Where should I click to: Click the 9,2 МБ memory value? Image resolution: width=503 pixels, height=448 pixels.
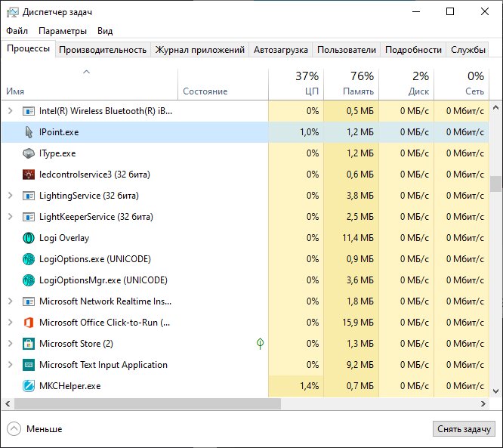point(360,365)
